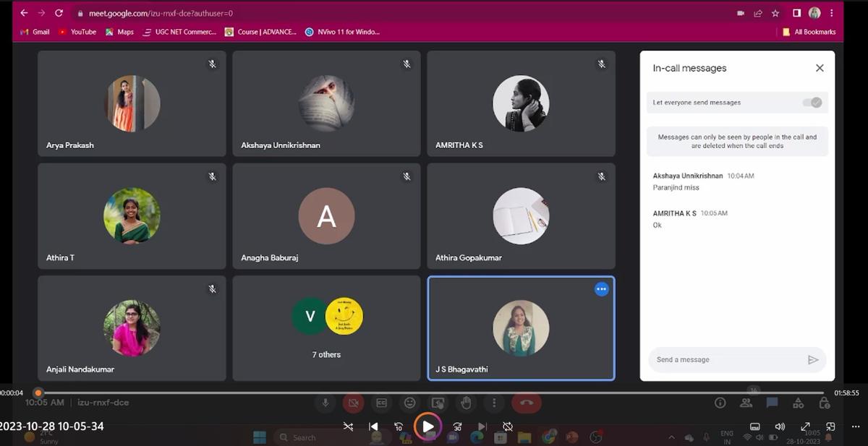Bookmark this page with star icon
This screenshot has width=868, height=446.
tap(775, 13)
